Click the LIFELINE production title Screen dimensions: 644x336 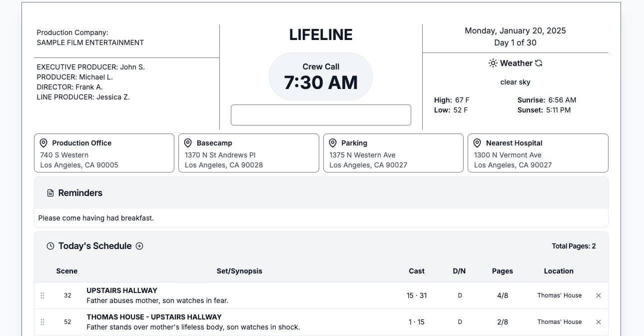coord(320,34)
